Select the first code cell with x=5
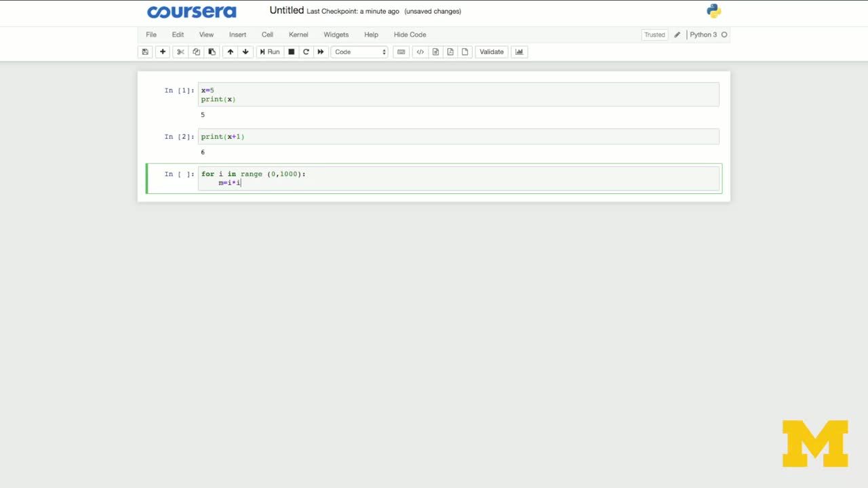This screenshot has height=488, width=868. click(458, 94)
